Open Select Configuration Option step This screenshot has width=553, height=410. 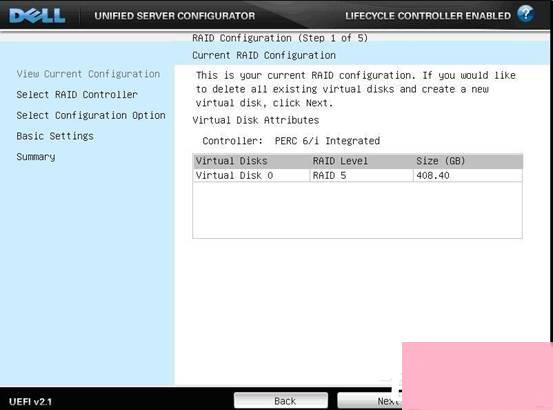pyautogui.click(x=91, y=115)
